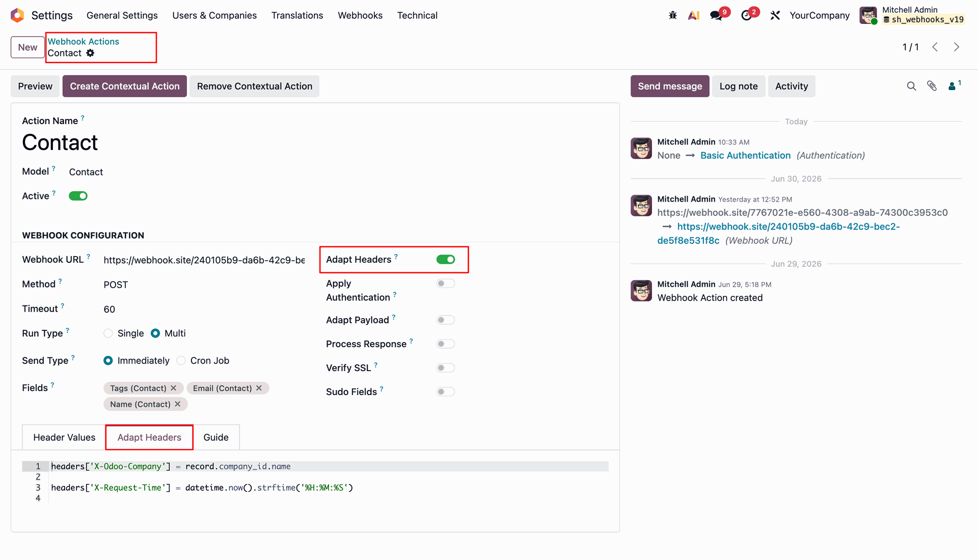Switch to Header Values tab

pos(64,437)
